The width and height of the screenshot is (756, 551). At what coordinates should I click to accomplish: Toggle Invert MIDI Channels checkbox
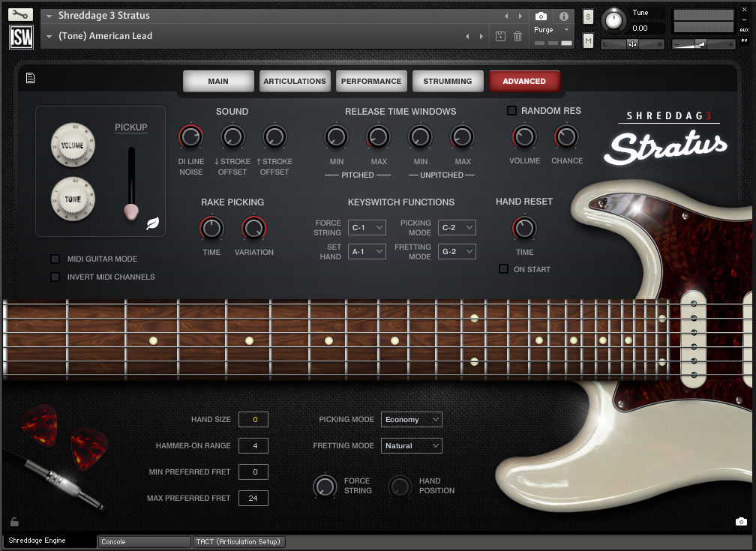55,277
